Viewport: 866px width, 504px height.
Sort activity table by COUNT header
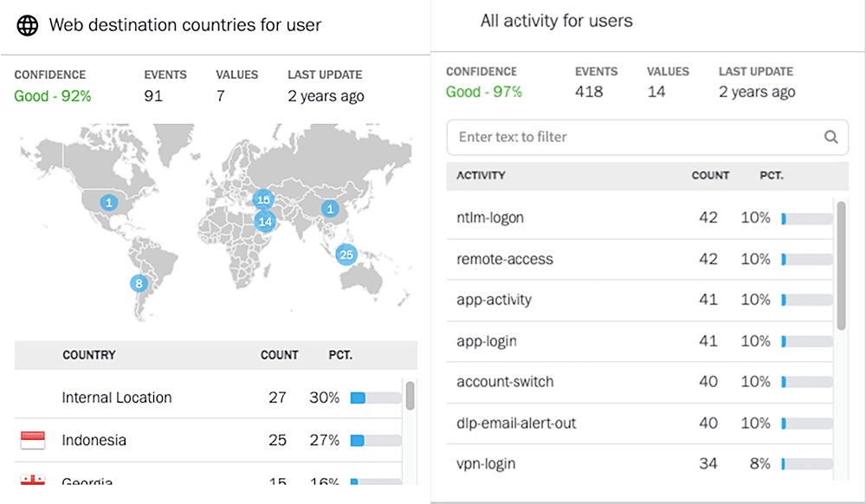tap(711, 176)
